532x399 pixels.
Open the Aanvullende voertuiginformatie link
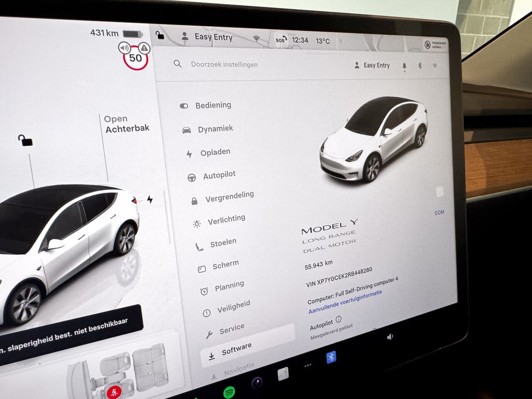(345, 302)
